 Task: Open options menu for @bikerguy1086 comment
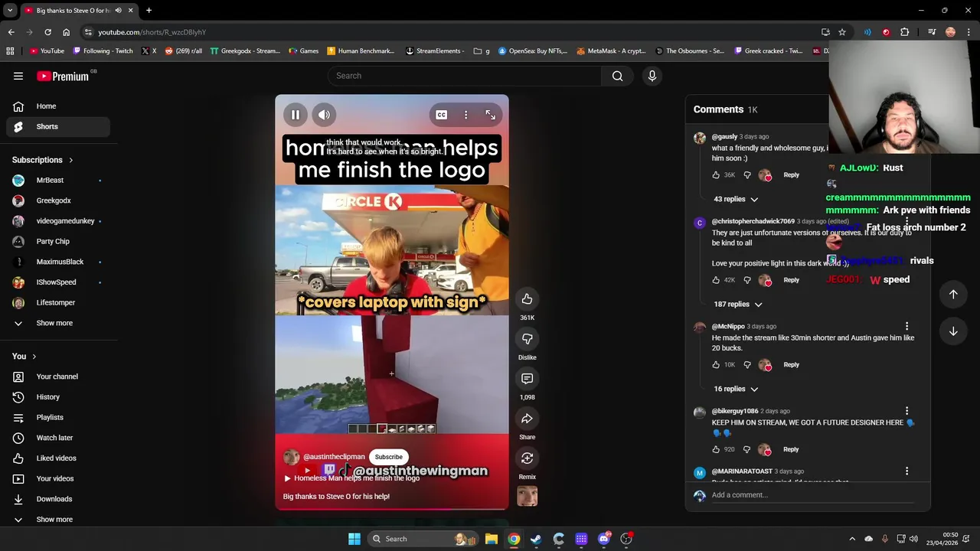coord(906,412)
